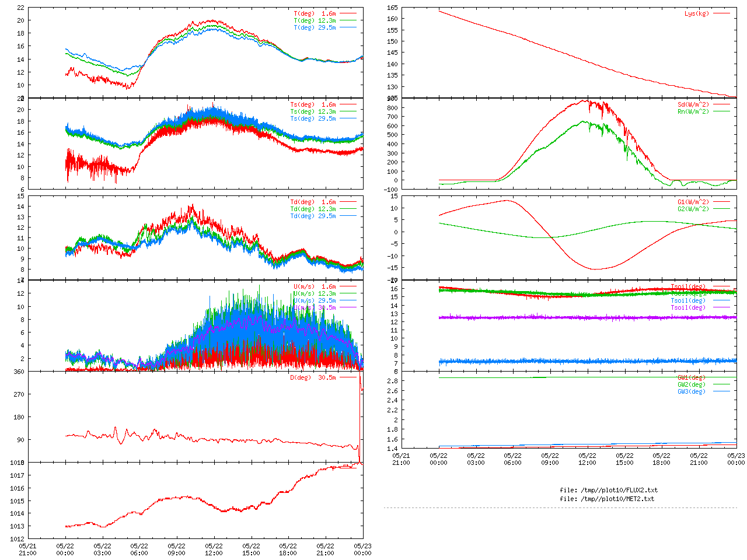Select the '05/22 12:00' tick under the left plots
This screenshot has height=560, width=747.
coord(214,549)
